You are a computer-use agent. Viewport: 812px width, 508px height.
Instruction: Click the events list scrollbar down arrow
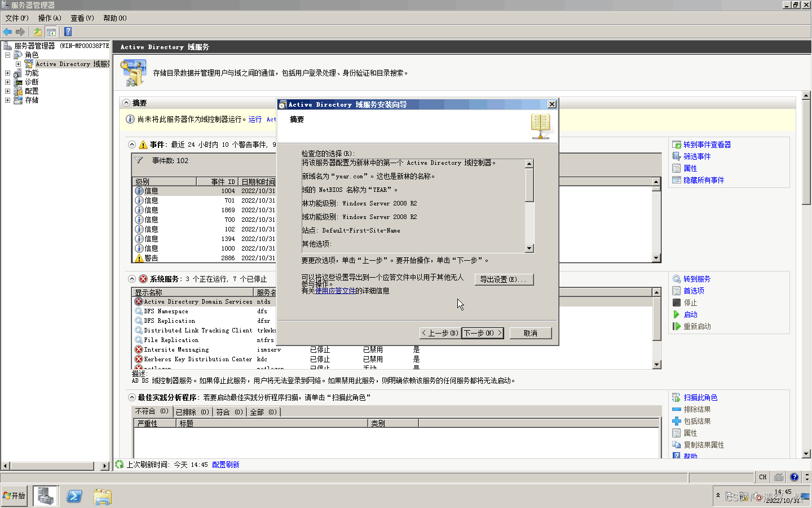pyautogui.click(x=656, y=258)
